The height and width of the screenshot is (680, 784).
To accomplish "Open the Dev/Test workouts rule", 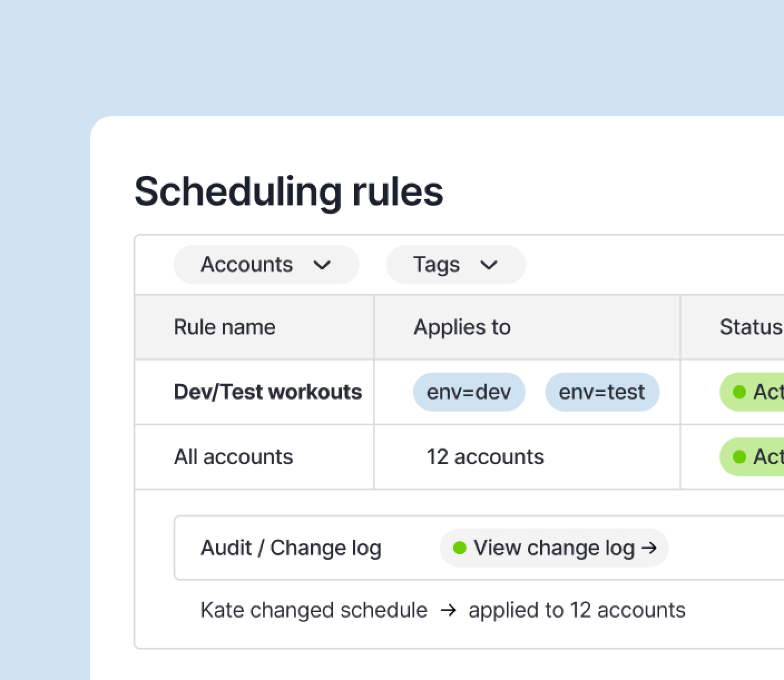I will point(267,392).
